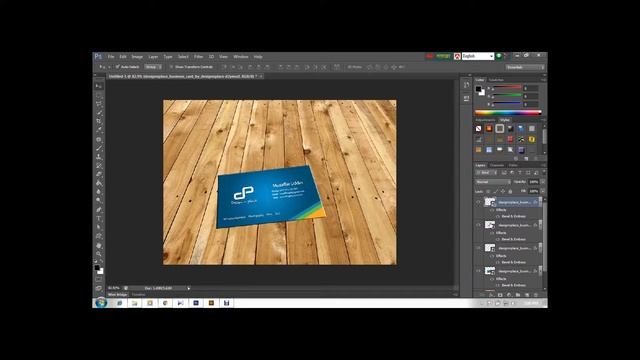Click Create new group folder icon
Viewport: 640px width, 360px height.
[518, 295]
